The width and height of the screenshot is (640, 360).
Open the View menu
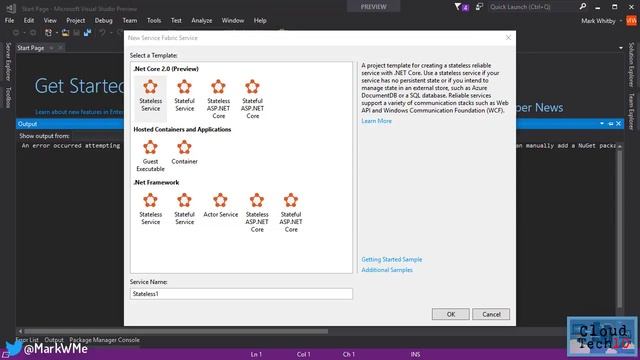[x=50, y=20]
